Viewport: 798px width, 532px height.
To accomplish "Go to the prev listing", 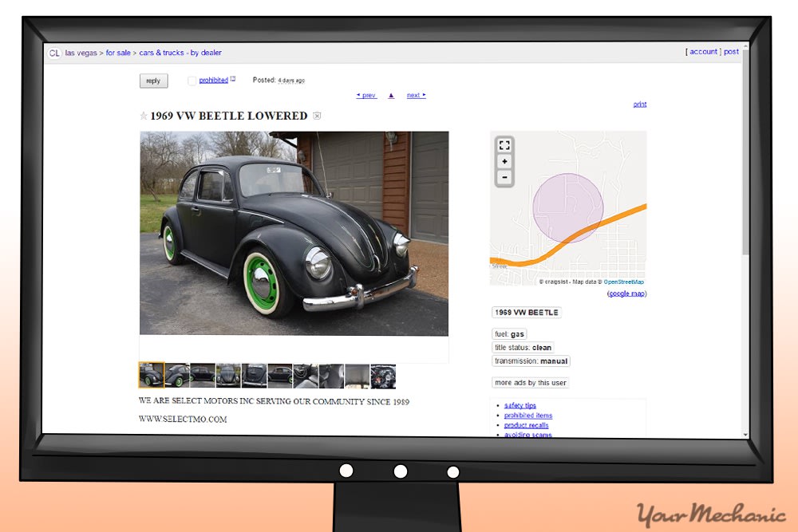I will point(366,95).
